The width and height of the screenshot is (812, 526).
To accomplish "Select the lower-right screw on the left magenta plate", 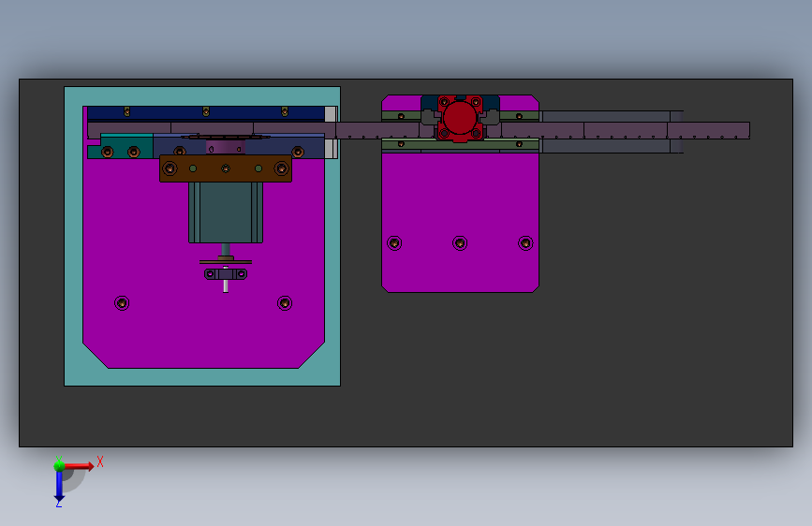I will tap(285, 303).
